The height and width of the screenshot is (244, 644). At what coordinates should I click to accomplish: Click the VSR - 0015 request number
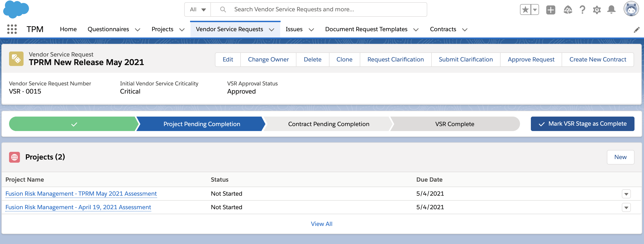pyautogui.click(x=25, y=91)
